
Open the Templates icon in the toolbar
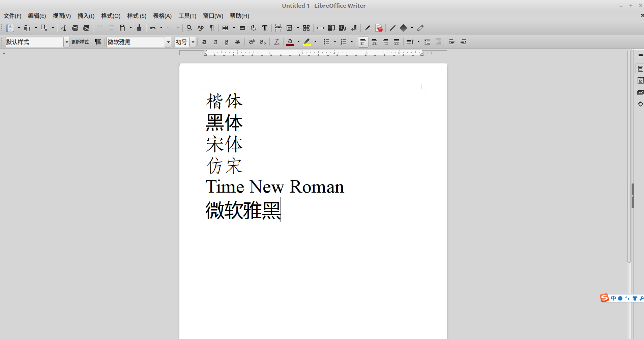click(x=27, y=28)
